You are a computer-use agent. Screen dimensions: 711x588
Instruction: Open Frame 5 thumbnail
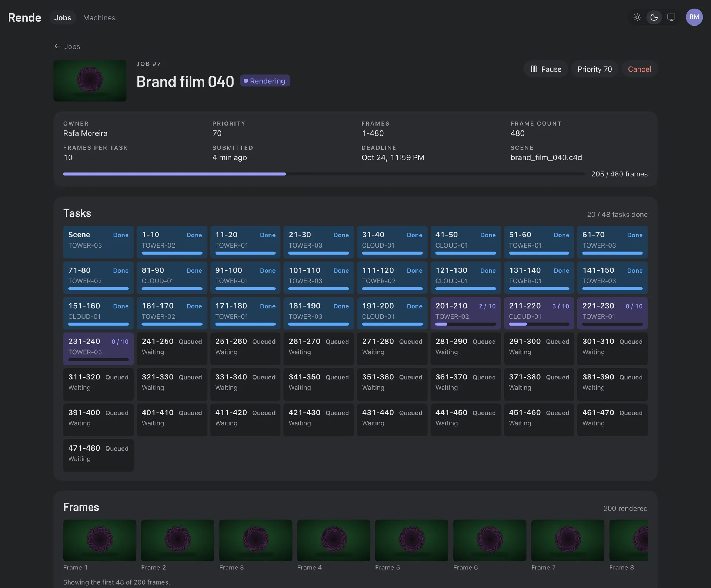[x=412, y=540]
